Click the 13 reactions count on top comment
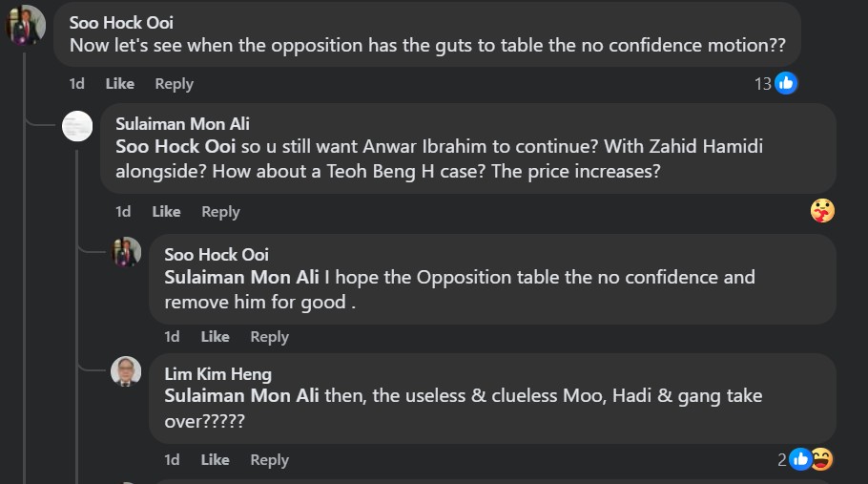Viewport: 868px width, 484px height. [762, 84]
